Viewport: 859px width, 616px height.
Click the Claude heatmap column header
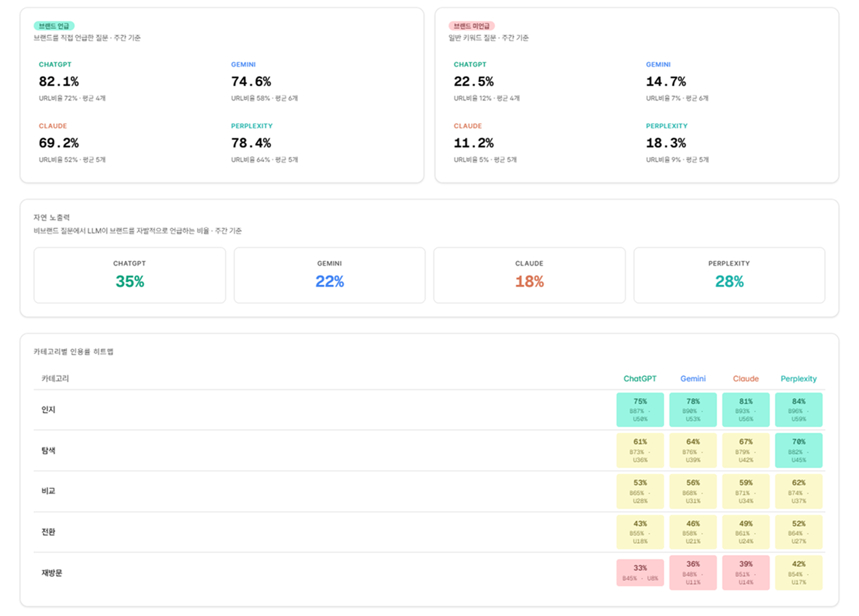[746, 379]
